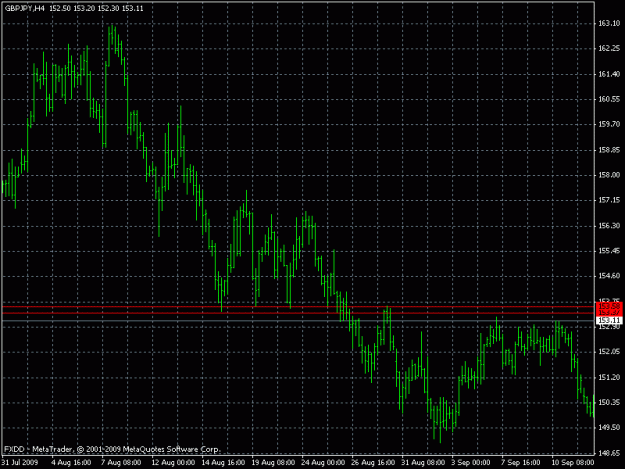Click the 19 Aug 08:00 time label
The image size is (625, 469).
click(273, 463)
